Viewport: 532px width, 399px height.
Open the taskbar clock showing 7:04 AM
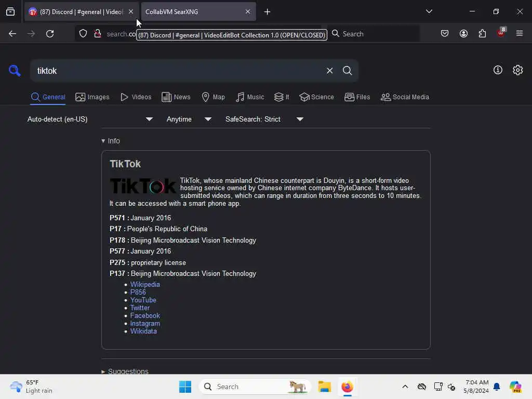pyautogui.click(x=476, y=387)
